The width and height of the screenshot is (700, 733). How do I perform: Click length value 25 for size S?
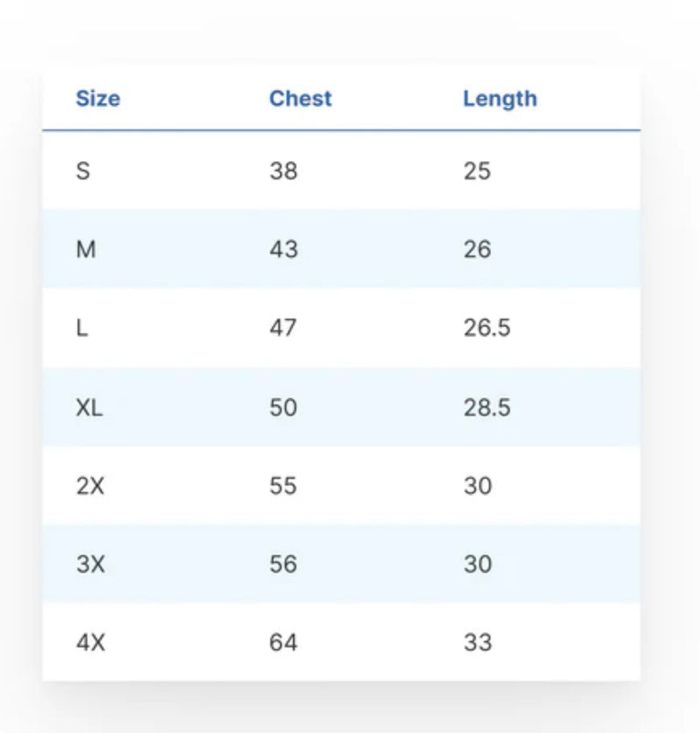[477, 171]
